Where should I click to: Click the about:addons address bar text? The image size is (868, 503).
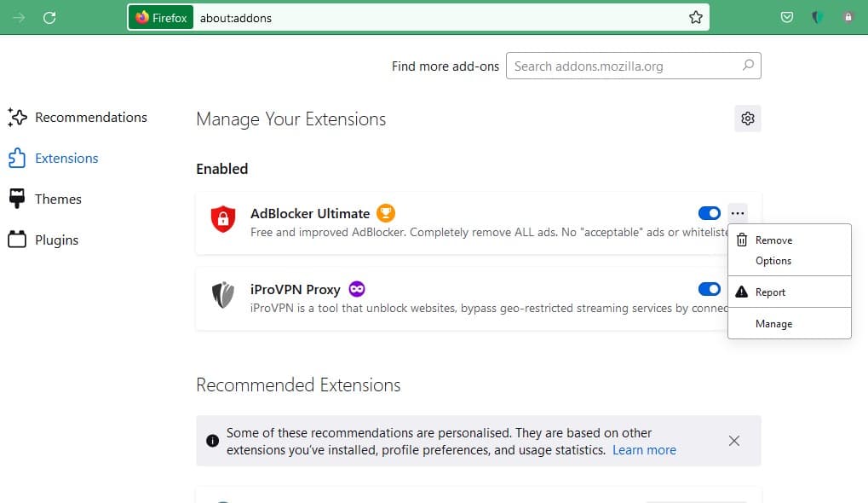pos(236,18)
